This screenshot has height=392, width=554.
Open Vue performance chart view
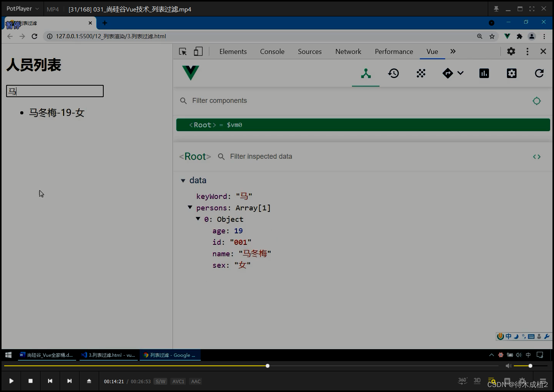(x=484, y=73)
